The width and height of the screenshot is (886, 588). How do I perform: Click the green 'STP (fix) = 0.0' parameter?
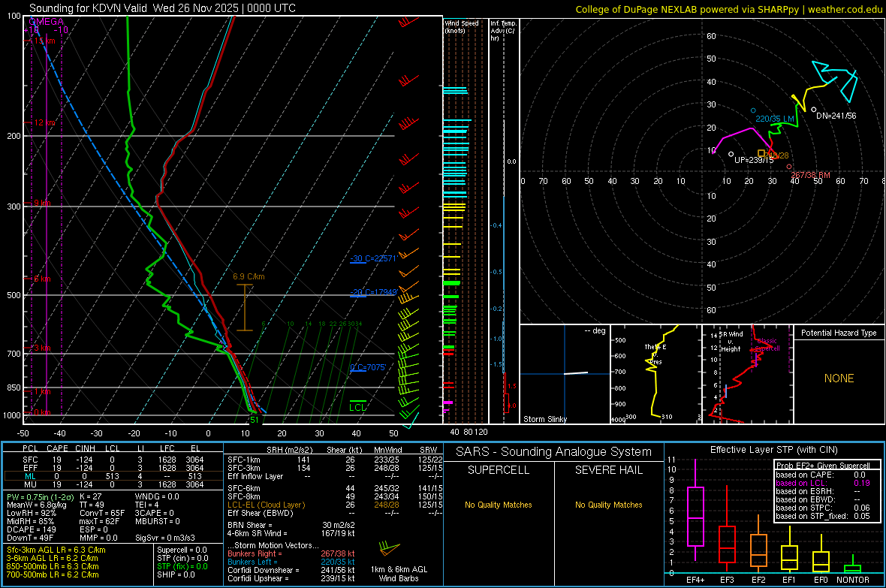coord(182,566)
